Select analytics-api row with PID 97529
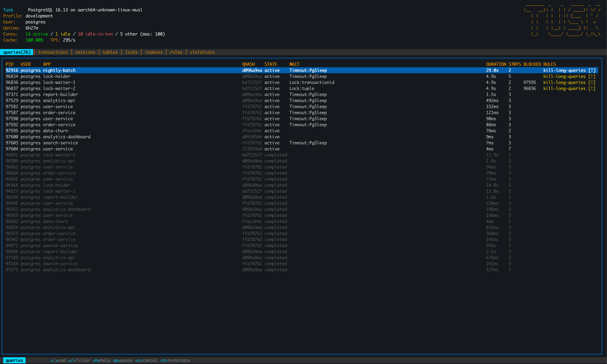 [302, 101]
